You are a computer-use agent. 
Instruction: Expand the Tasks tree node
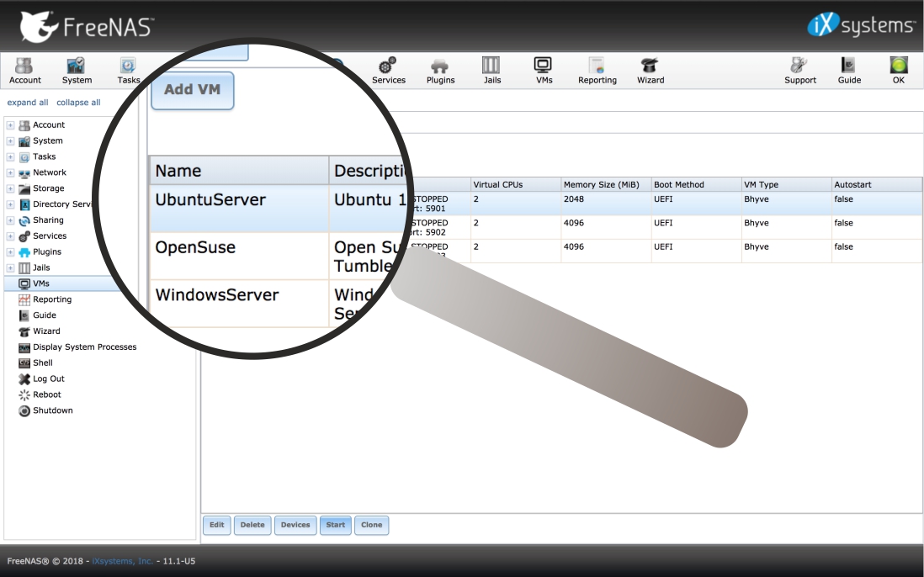pos(10,156)
